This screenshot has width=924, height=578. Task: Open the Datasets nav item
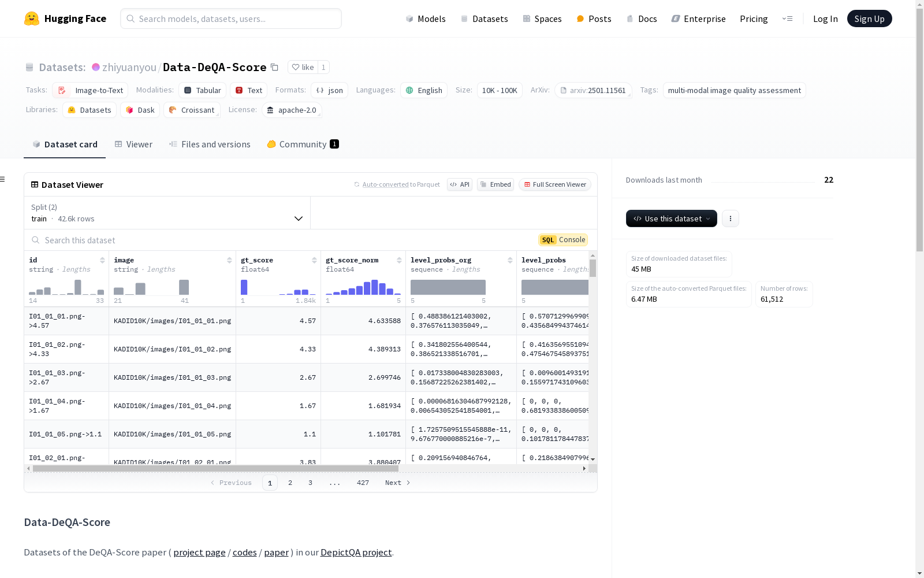coord(484,18)
